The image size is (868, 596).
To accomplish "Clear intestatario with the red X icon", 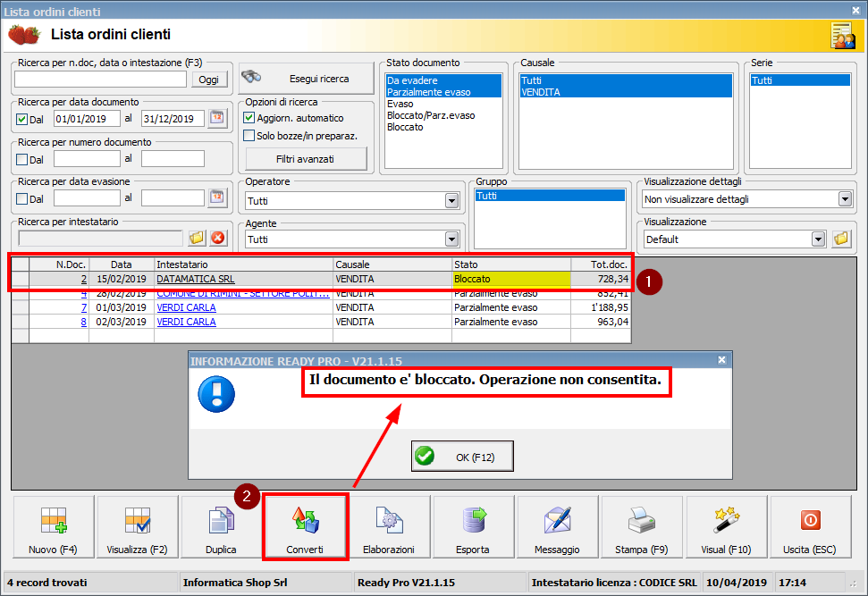I will point(217,238).
